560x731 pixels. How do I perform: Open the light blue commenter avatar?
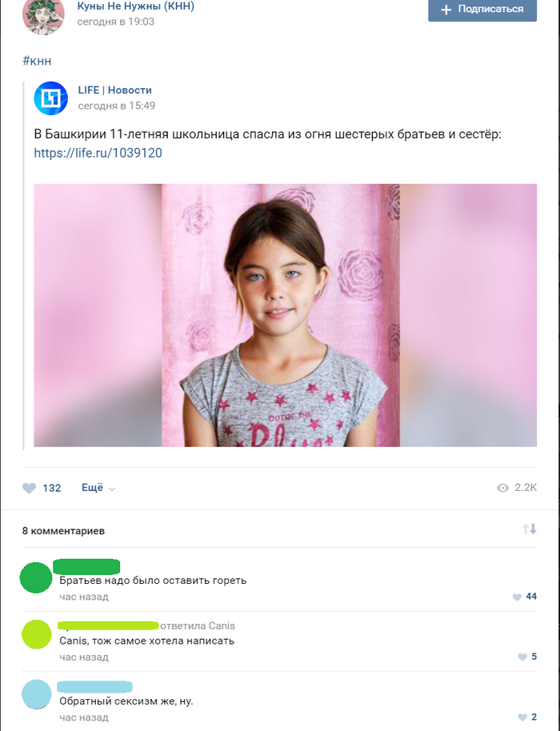[x=36, y=694]
